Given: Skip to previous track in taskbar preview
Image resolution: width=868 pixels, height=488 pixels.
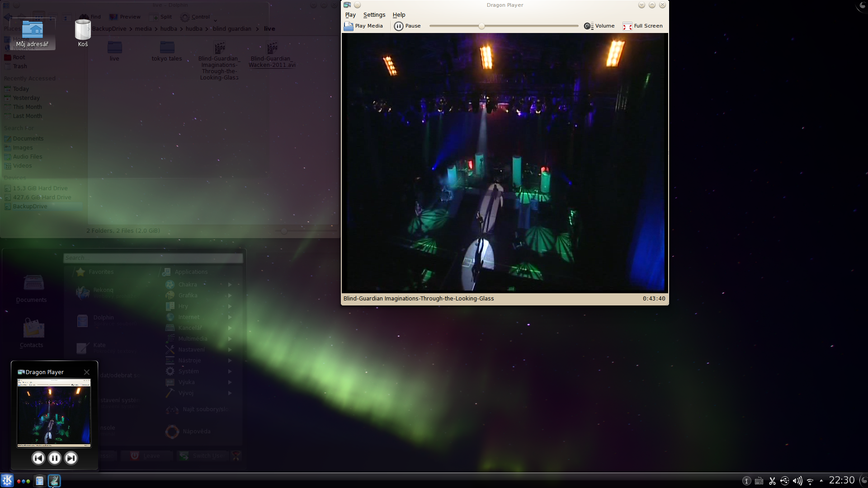Looking at the screenshot, I should [x=38, y=458].
